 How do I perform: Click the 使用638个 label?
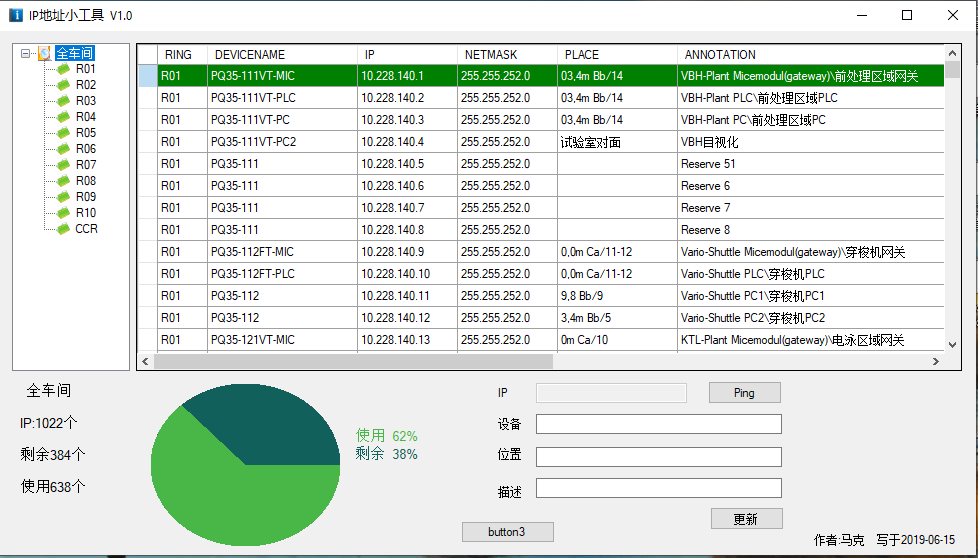(53, 486)
